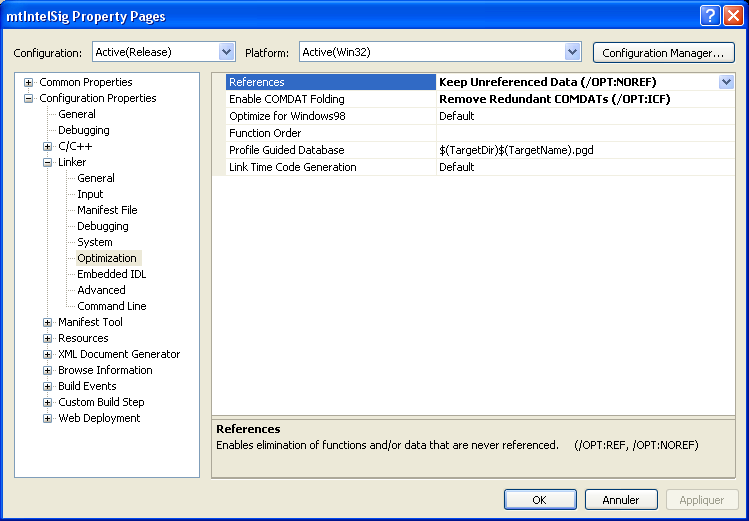
Task: Select Web Deployment tree item
Action: [99, 418]
